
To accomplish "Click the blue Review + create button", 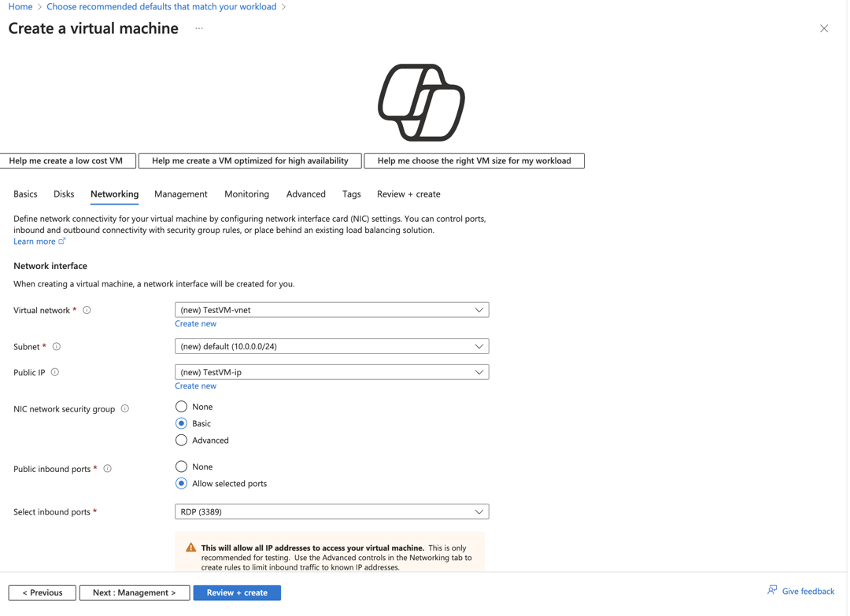I will (x=237, y=592).
